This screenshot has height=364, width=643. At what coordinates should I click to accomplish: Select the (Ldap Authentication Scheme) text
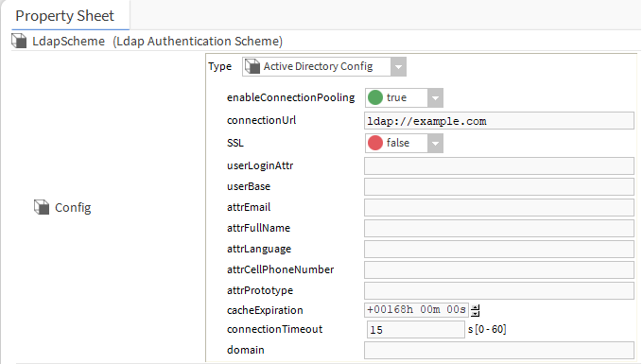pyautogui.click(x=198, y=42)
